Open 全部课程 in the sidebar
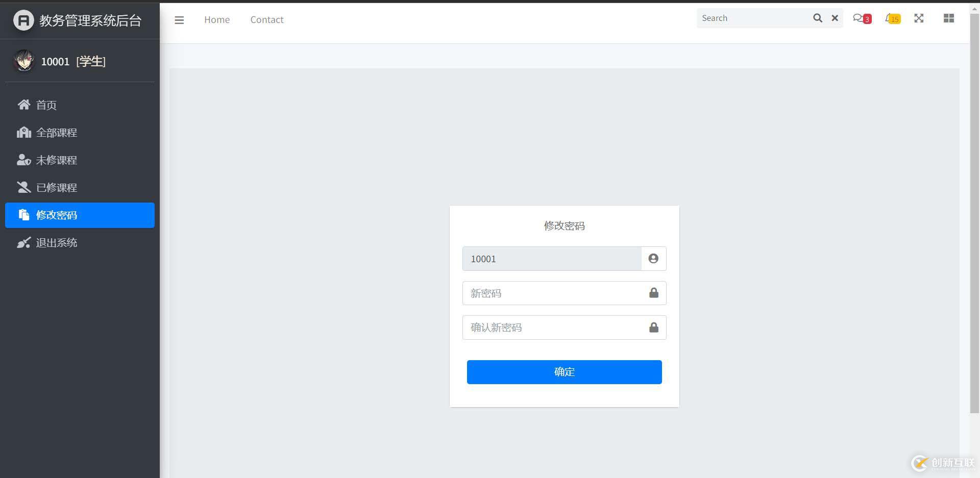 [56, 133]
